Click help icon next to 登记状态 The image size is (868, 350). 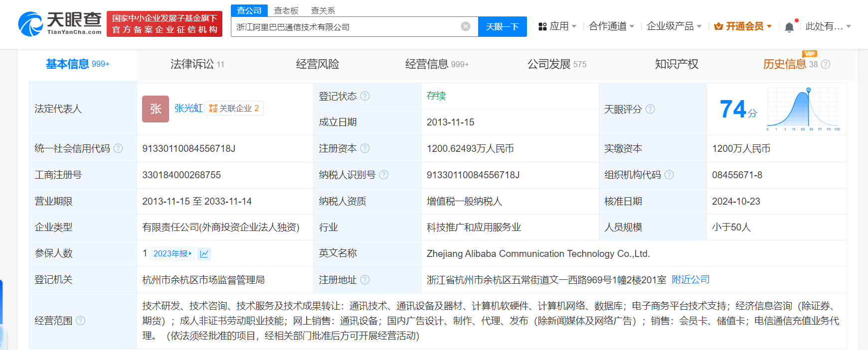pyautogui.click(x=365, y=96)
